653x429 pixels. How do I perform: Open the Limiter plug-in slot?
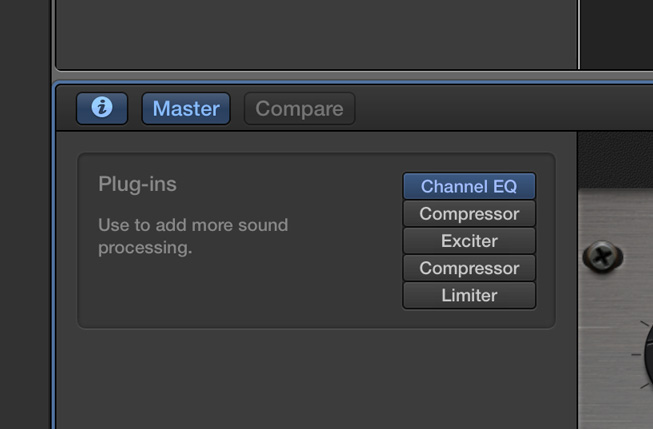click(469, 295)
